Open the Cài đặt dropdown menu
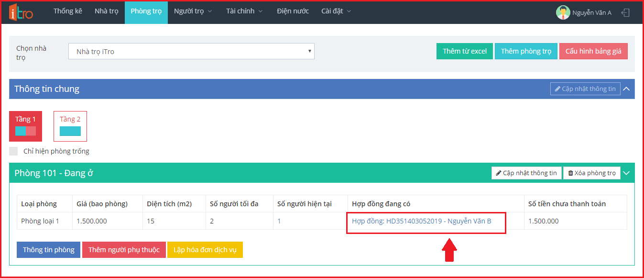The image size is (644, 278). (336, 11)
